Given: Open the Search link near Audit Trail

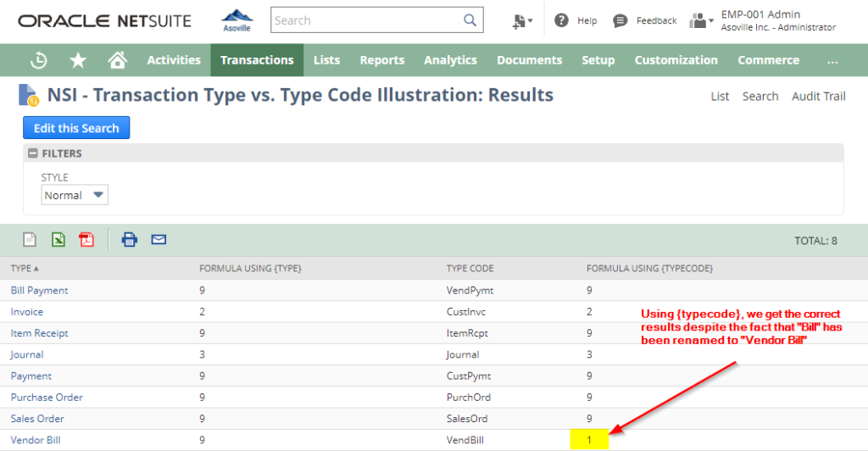Looking at the screenshot, I should (x=760, y=97).
